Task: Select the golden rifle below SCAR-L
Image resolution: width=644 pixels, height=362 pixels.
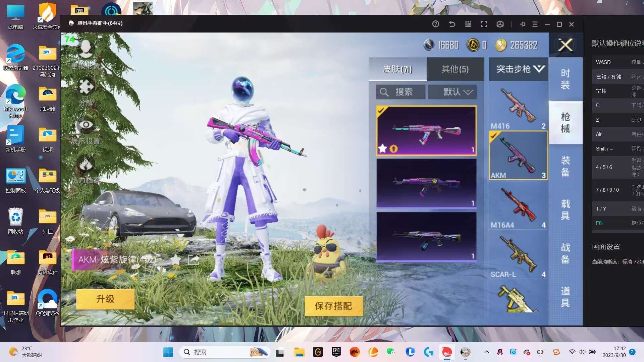Action: [x=518, y=298]
